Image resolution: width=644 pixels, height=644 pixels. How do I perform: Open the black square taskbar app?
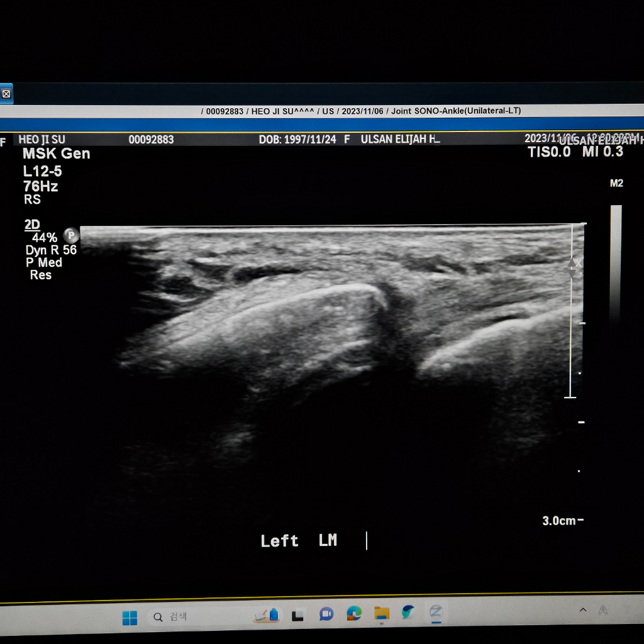pyautogui.click(x=297, y=615)
